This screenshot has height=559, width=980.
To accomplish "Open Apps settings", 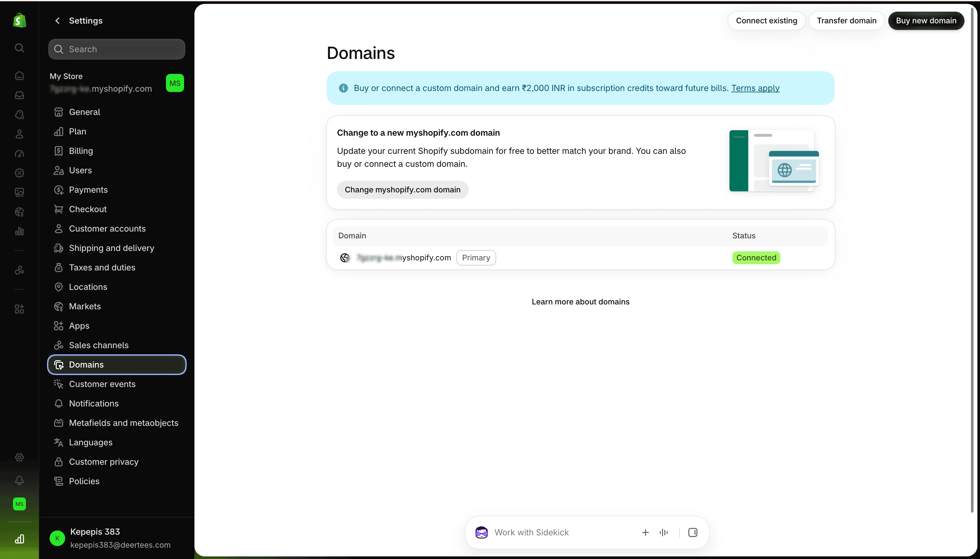I will click(x=117, y=326).
